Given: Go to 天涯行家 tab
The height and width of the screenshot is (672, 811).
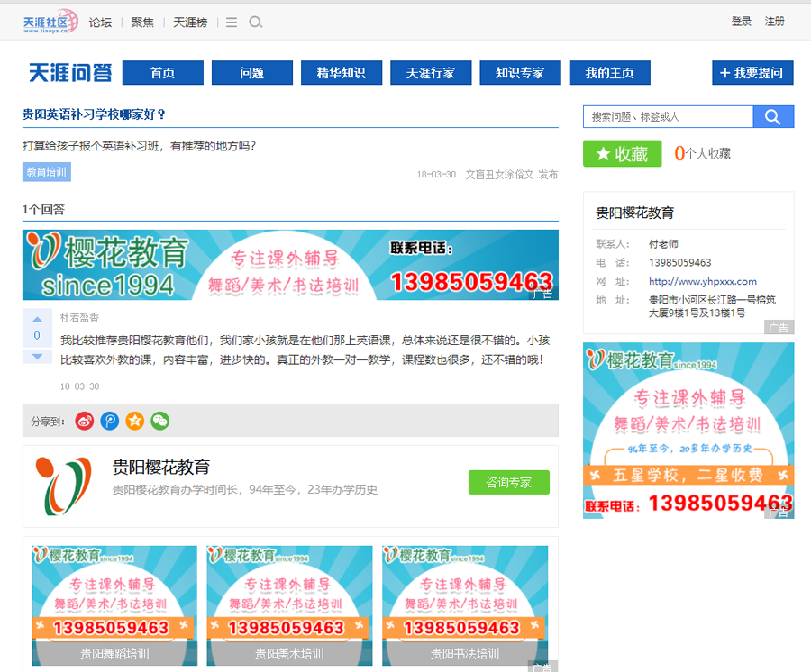Looking at the screenshot, I should tap(431, 73).
